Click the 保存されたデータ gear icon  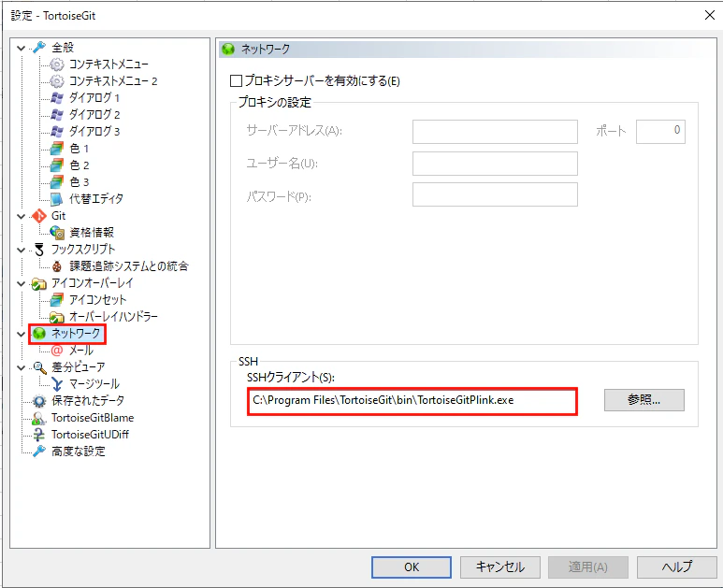[x=39, y=401]
